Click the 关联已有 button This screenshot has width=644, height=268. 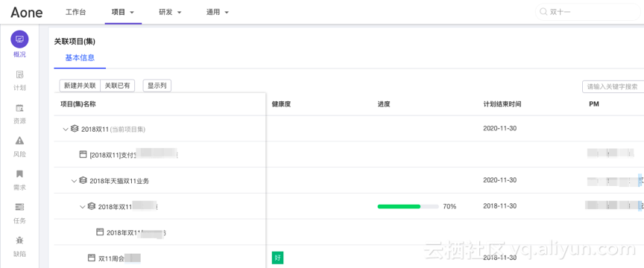pos(118,86)
